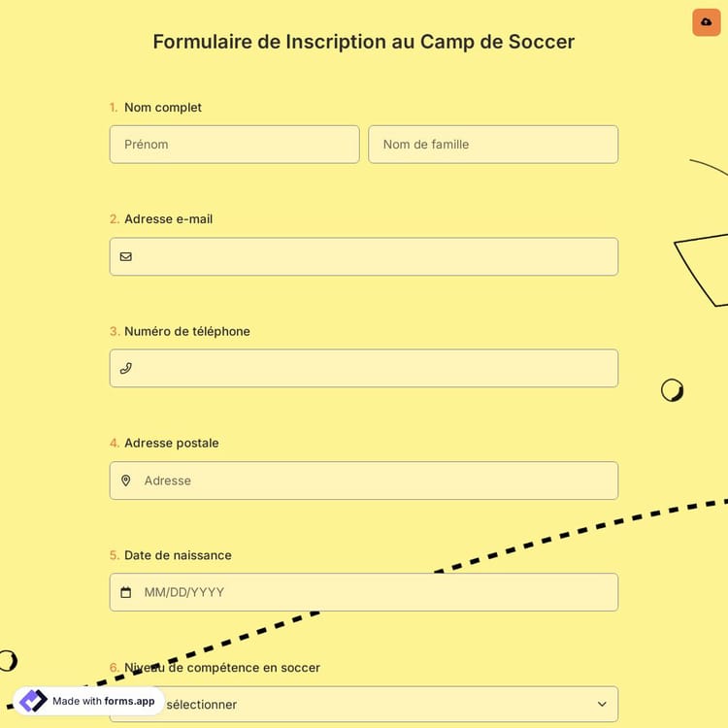Click the orange cloud icon button
This screenshot has height=728, width=728.
706,22
